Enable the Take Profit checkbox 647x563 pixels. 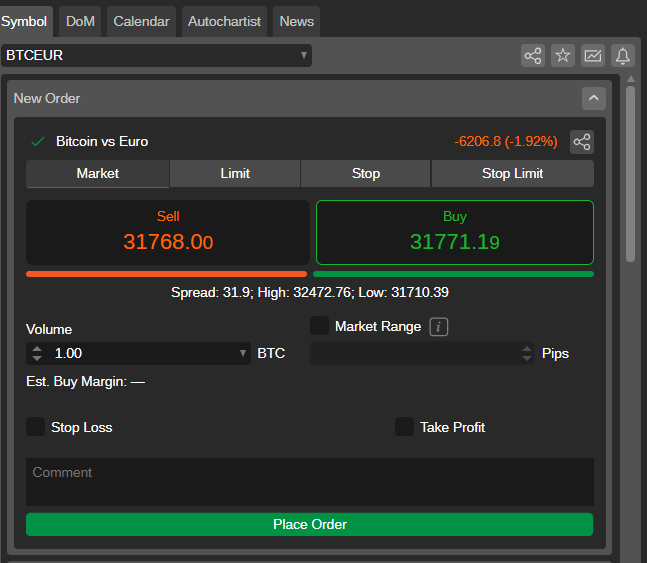(x=404, y=427)
